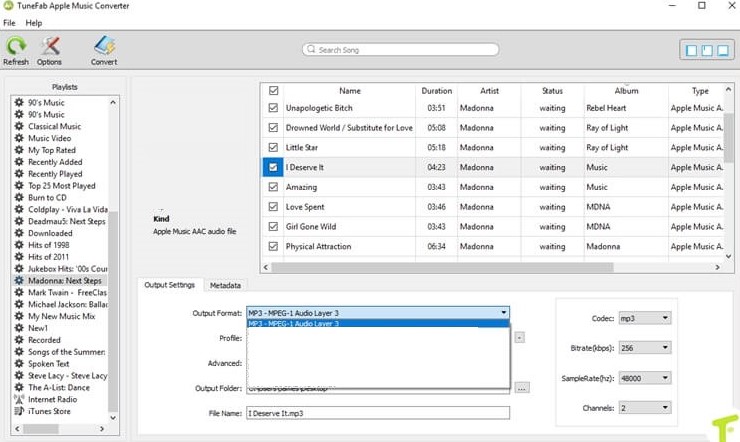The image size is (740, 442).
Task: Choose MP3 - MPEG-1 Audio Layer 3 list option
Action: click(378, 324)
